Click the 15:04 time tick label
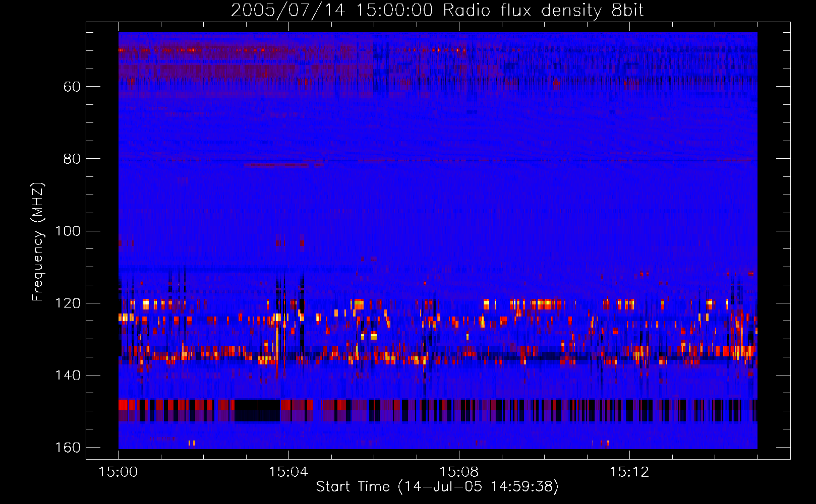816x504 pixels. [x=288, y=472]
